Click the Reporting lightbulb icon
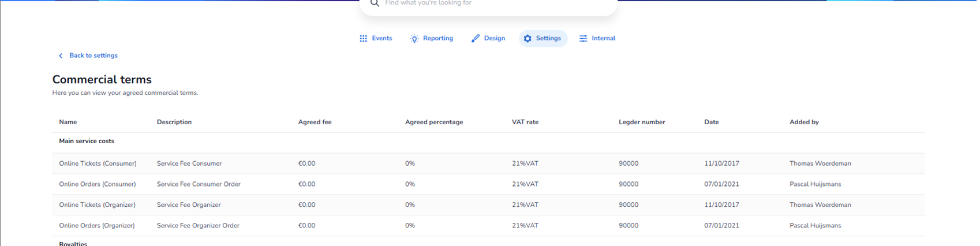This screenshot has width=980, height=246. [414, 39]
